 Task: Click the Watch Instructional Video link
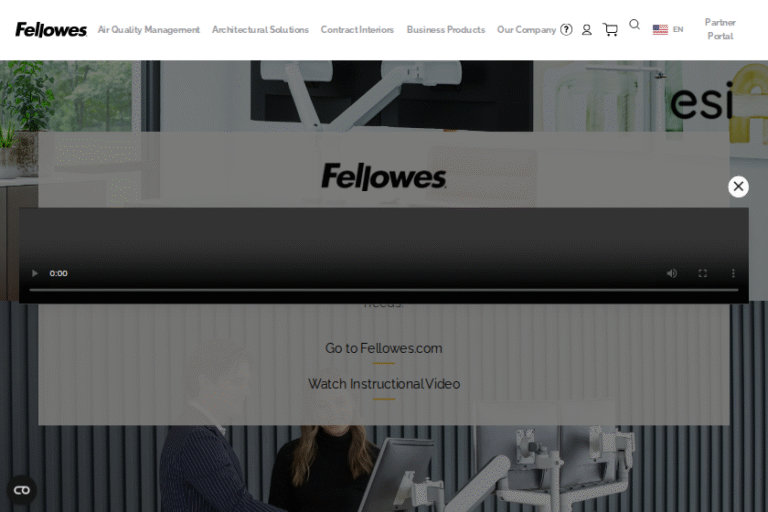pyautogui.click(x=384, y=384)
